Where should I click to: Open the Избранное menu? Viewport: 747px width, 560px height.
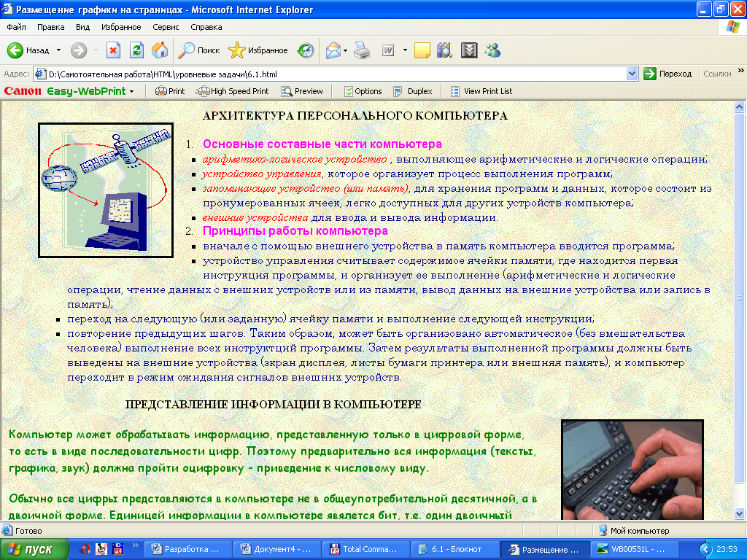pos(121,27)
